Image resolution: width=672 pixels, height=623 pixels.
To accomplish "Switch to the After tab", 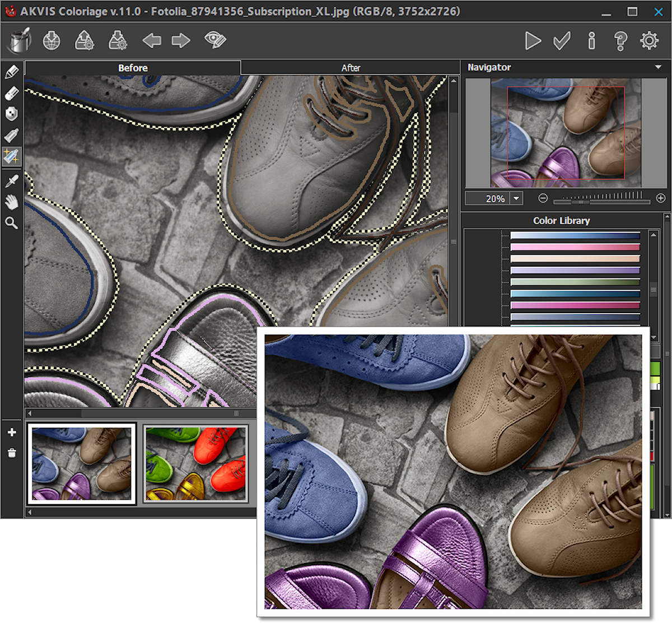I will click(351, 68).
